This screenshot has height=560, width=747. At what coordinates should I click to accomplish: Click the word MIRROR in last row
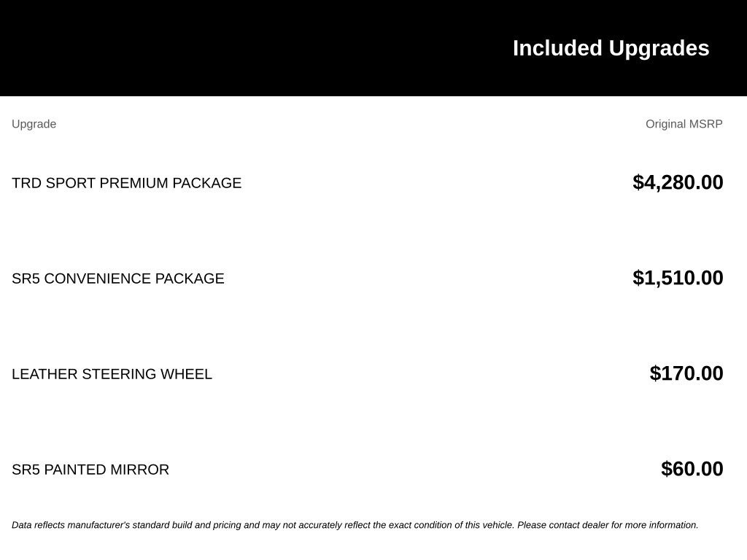139,470
